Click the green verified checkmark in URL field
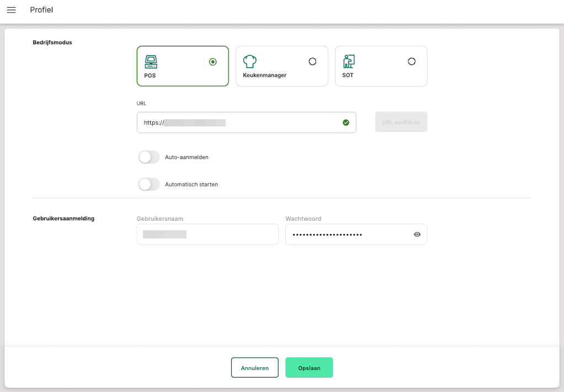This screenshot has width=564, height=392. pyautogui.click(x=346, y=123)
